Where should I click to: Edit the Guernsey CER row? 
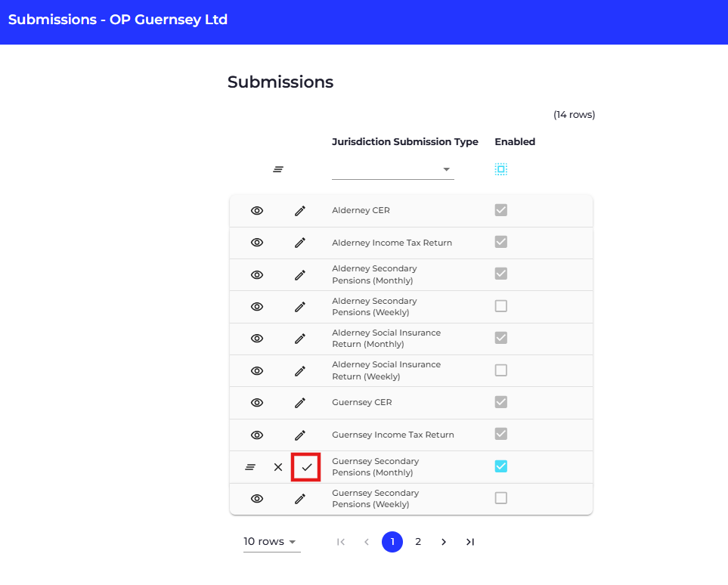(300, 403)
